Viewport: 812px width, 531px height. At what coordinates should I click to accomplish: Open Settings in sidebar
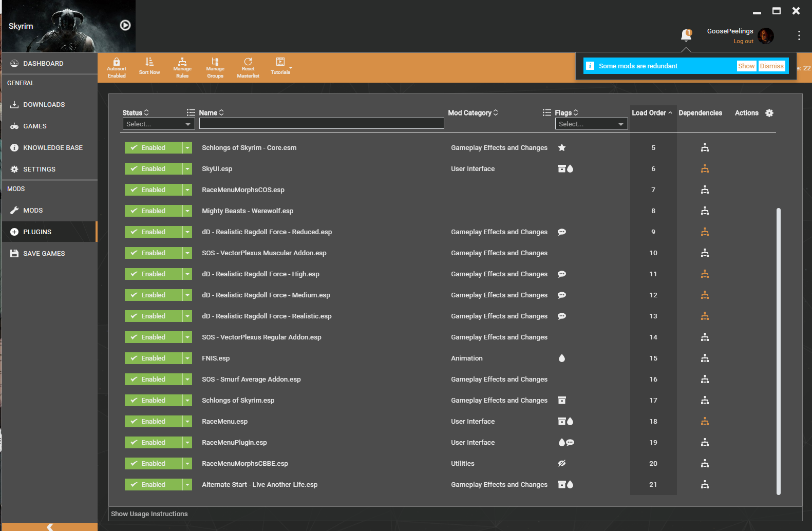coord(50,169)
